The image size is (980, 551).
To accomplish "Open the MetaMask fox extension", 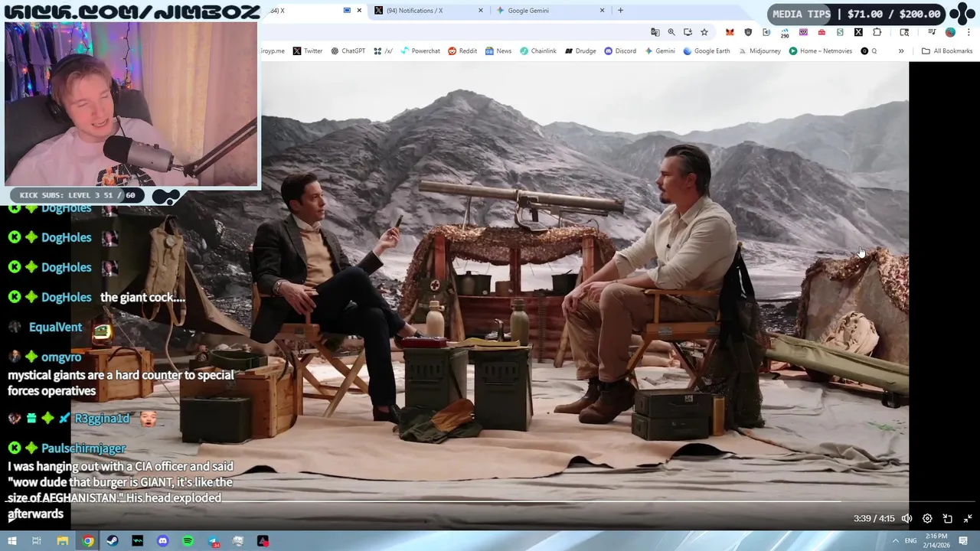I will [x=730, y=32].
